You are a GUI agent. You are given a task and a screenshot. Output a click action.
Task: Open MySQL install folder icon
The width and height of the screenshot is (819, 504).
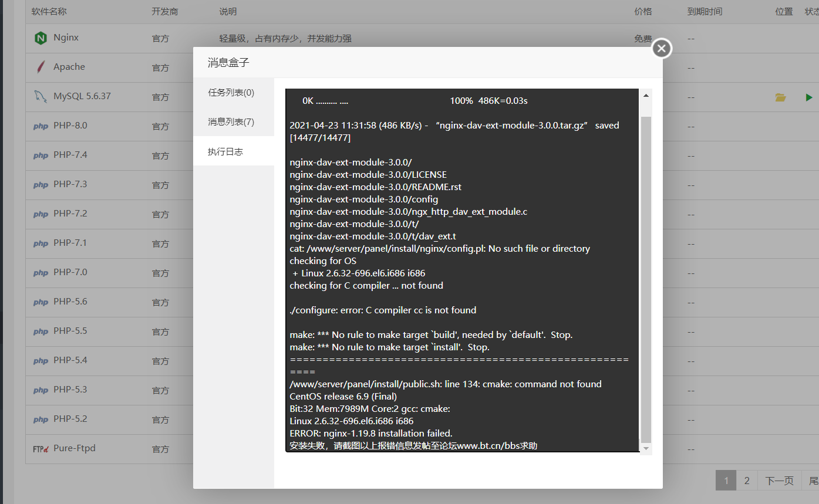click(x=780, y=97)
